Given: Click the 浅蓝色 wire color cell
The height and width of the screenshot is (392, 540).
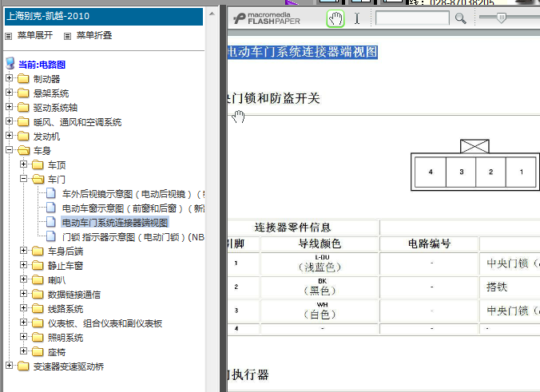Looking at the screenshot, I should point(320,263).
